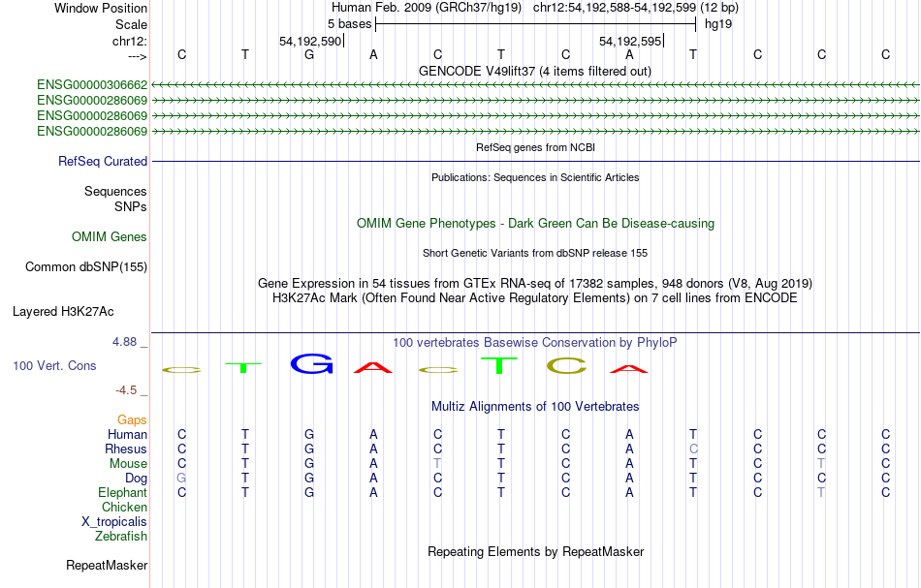The height and width of the screenshot is (588, 921).
Task: Click the chr12:54,192,588-54,192,599 (12 bp) text
Action: tap(636, 8)
